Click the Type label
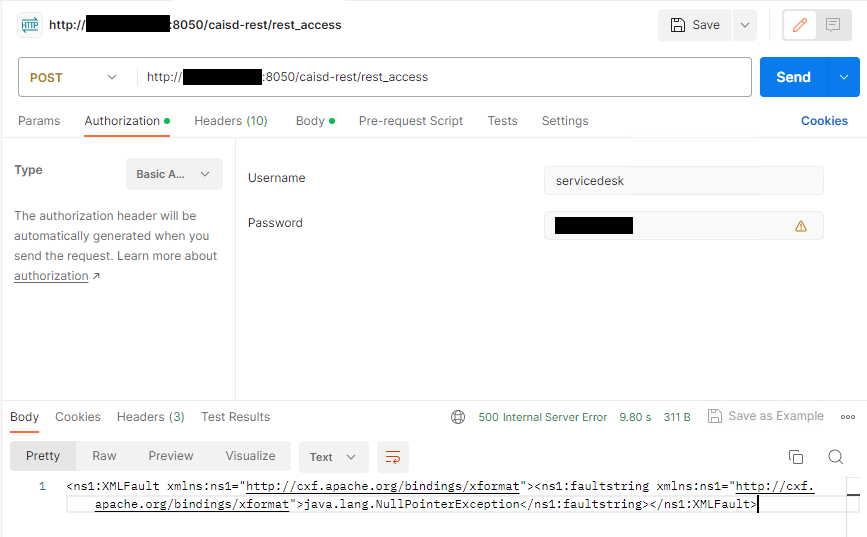Image resolution: width=867 pixels, height=537 pixels. point(28,170)
